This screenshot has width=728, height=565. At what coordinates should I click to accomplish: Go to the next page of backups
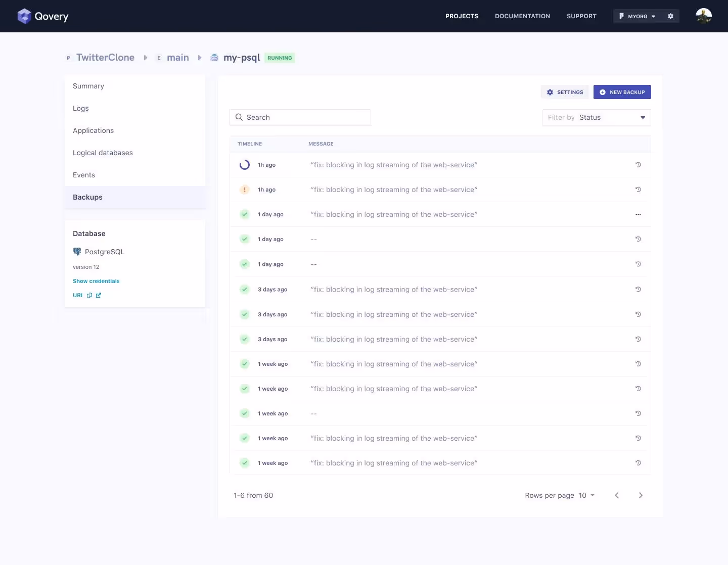[641, 496]
